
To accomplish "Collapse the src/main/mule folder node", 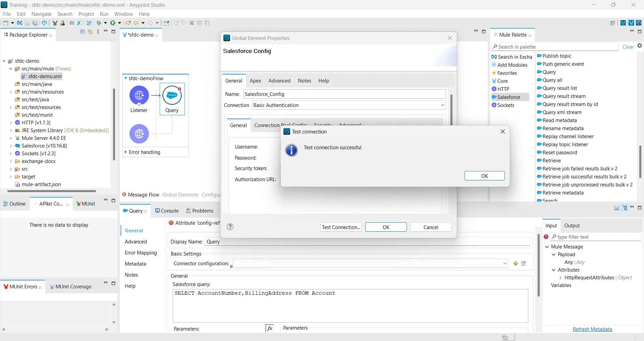I will coord(11,69).
